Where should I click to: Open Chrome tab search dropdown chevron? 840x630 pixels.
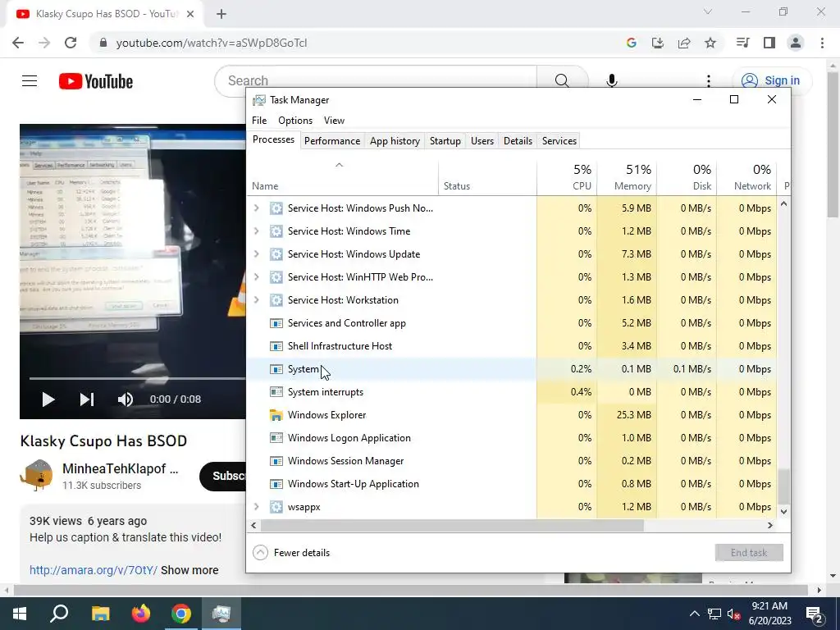click(708, 11)
